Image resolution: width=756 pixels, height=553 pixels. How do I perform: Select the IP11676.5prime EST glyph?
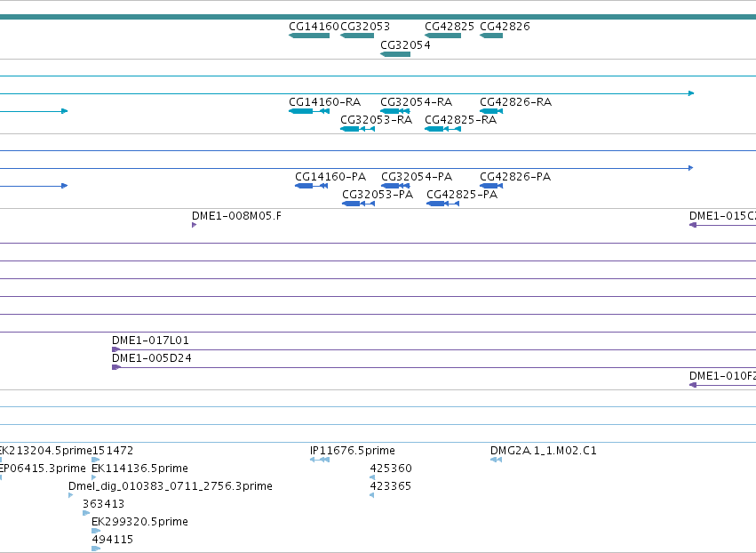[320, 460]
